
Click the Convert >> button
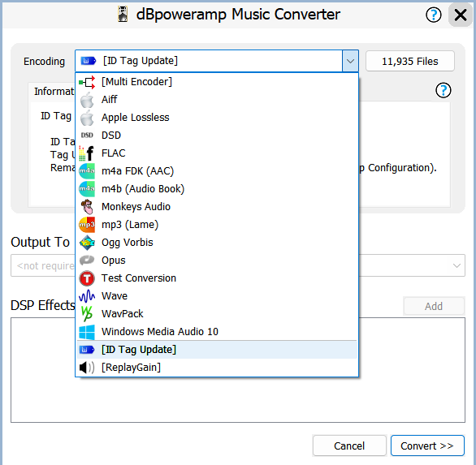[x=427, y=446]
